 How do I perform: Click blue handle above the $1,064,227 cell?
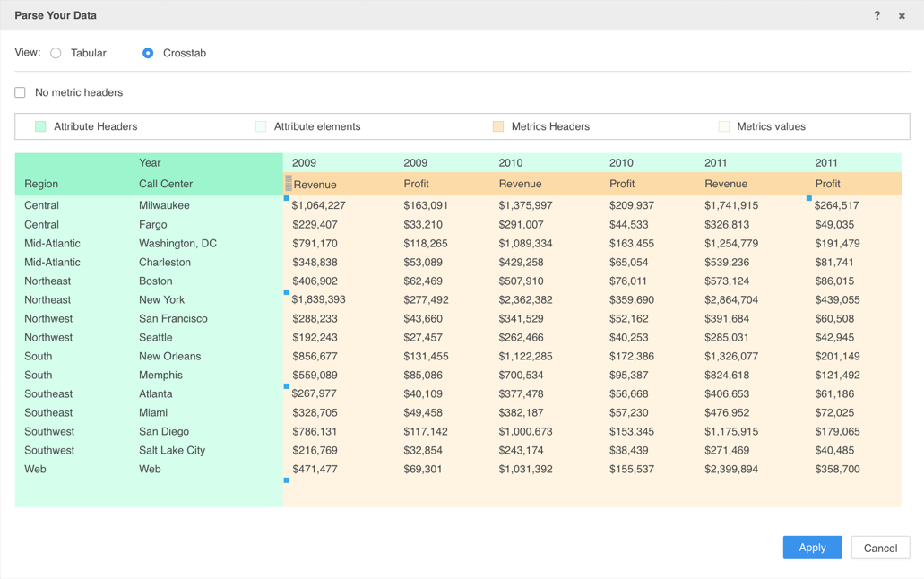click(x=287, y=198)
